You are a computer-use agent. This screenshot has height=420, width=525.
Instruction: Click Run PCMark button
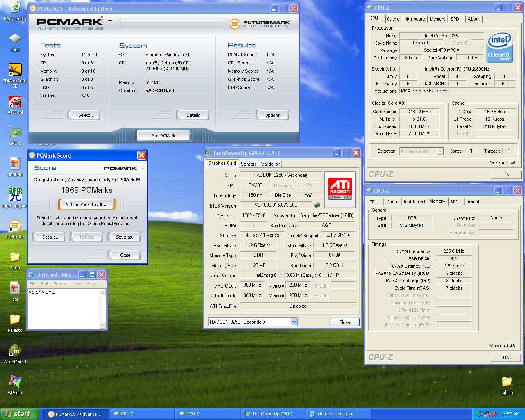coord(163,136)
